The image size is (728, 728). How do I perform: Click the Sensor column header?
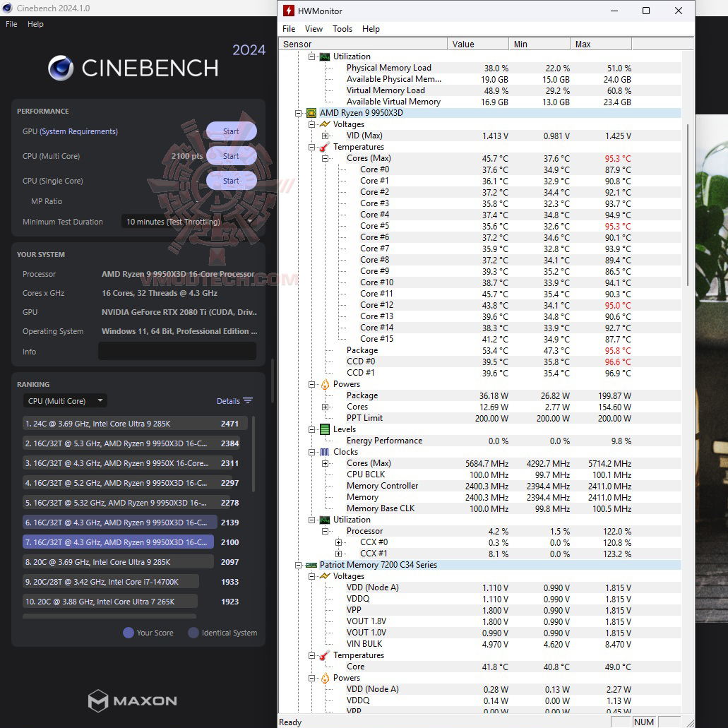tap(363, 44)
